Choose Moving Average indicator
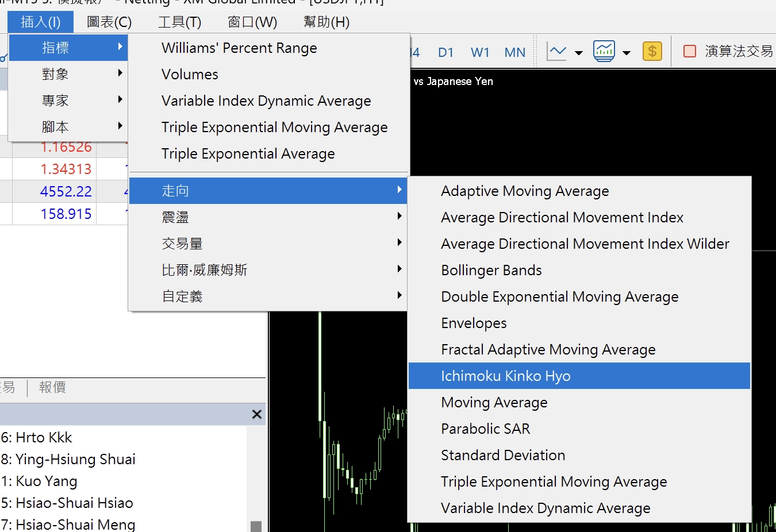The height and width of the screenshot is (532, 776). tap(579, 403)
